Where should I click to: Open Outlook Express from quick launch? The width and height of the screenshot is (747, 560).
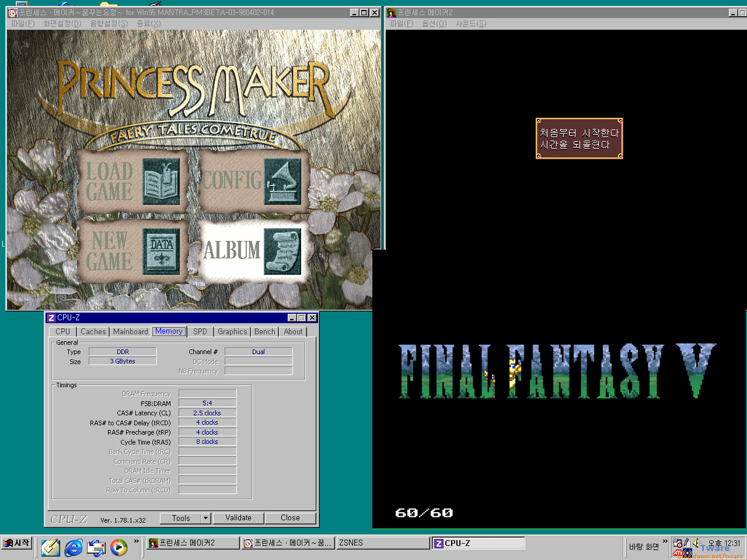click(x=96, y=547)
